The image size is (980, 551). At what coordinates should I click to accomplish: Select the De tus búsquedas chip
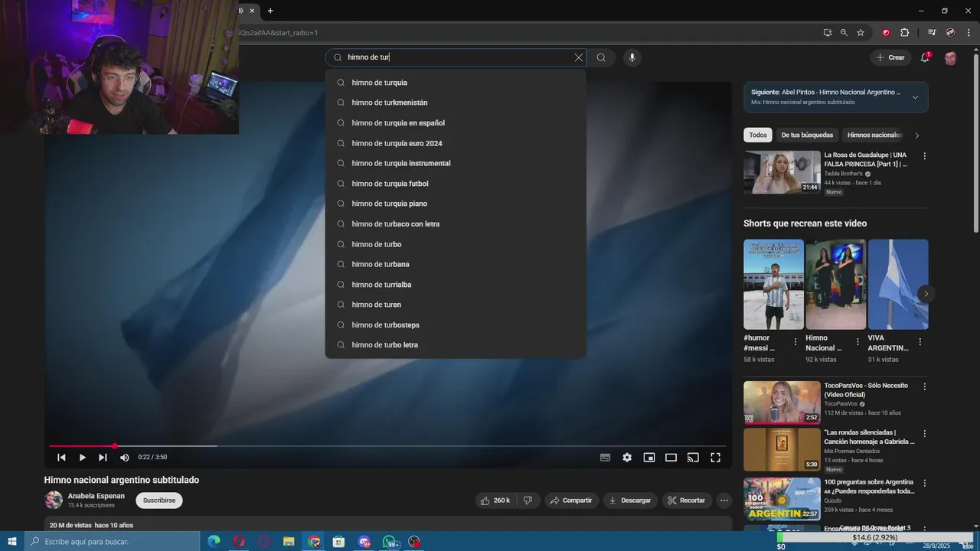[x=807, y=135]
